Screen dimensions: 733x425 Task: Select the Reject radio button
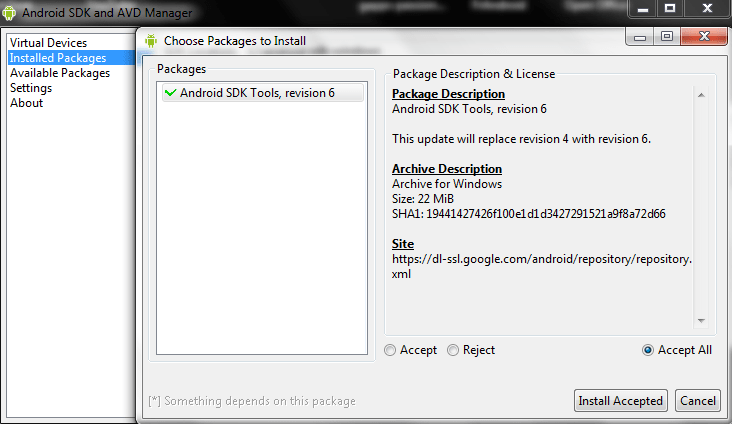point(453,350)
